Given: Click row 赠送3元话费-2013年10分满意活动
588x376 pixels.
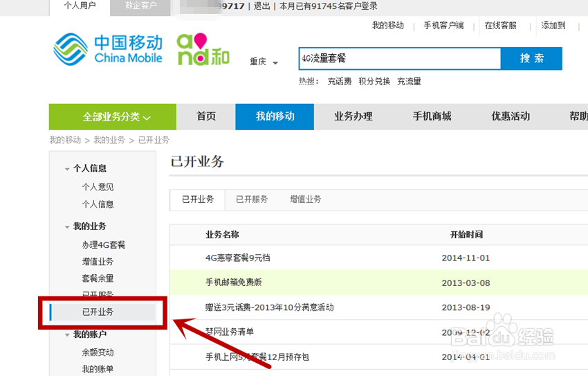Looking at the screenshot, I should click(270, 307).
